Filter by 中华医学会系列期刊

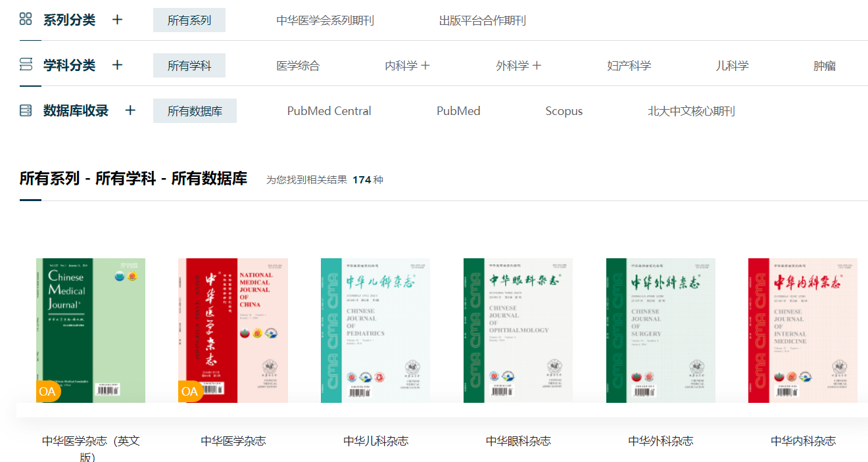coord(325,20)
